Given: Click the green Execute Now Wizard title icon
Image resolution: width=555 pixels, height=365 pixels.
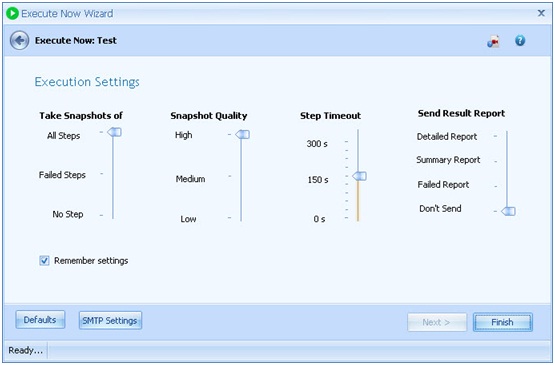Looking at the screenshot, I should click(x=12, y=14).
